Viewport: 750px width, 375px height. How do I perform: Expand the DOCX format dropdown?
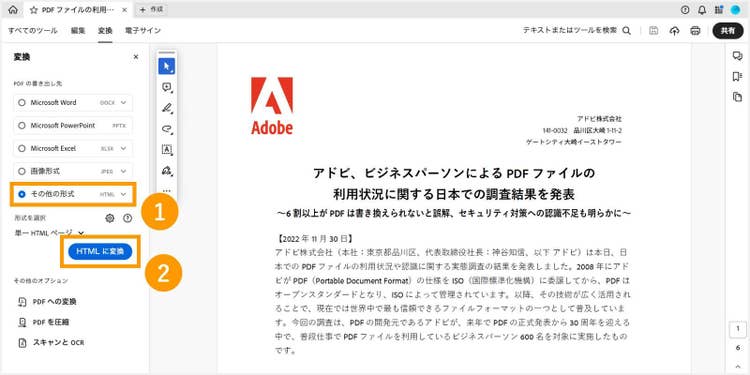click(123, 102)
